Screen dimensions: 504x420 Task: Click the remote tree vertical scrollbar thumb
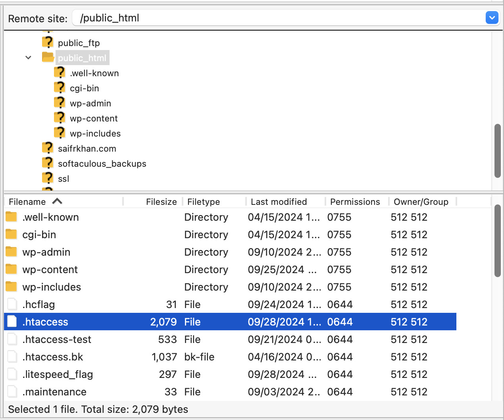[498, 151]
